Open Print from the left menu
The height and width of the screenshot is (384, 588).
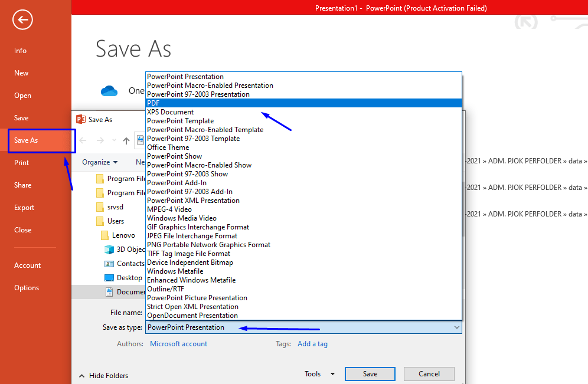coord(21,162)
